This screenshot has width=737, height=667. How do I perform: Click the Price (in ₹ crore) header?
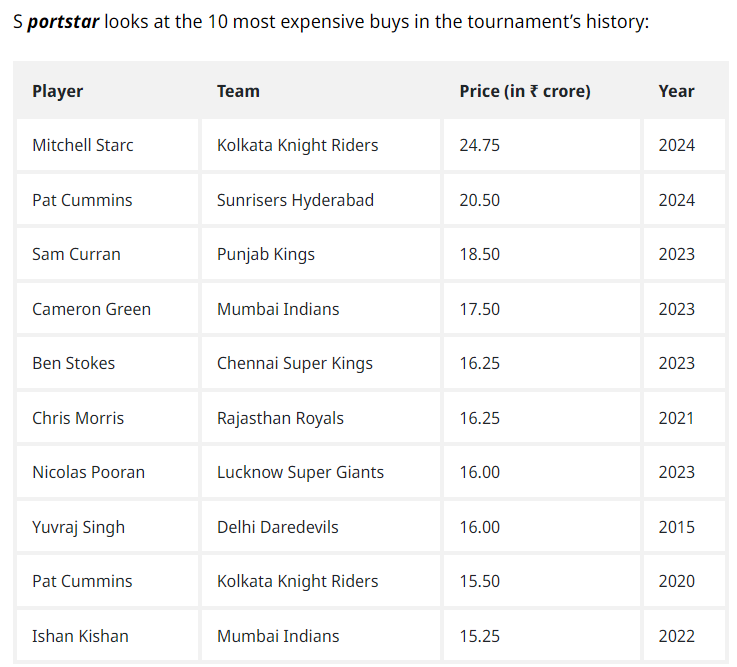[x=525, y=91]
